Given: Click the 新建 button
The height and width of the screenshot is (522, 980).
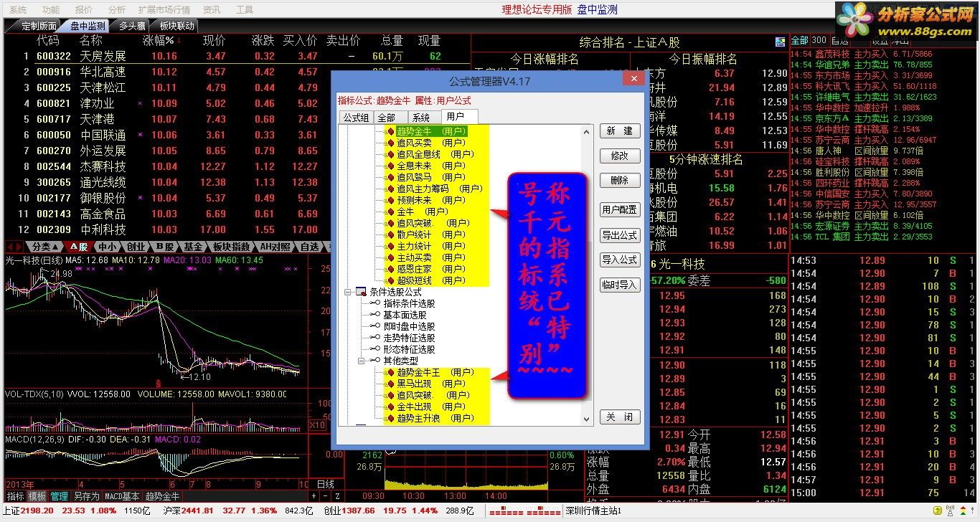Looking at the screenshot, I should click(x=620, y=131).
